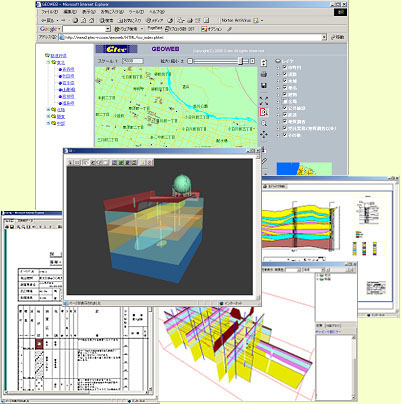The image size is (401, 404).
Task: Select the magnifier zoom-out map tool
Action: [264, 124]
